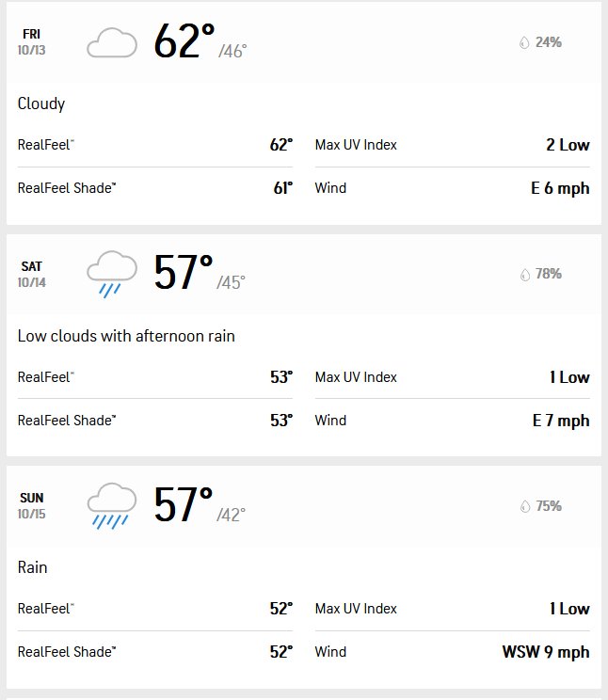Open the SAT 10/14 forecast card
This screenshot has height=700, width=608.
coord(304,345)
